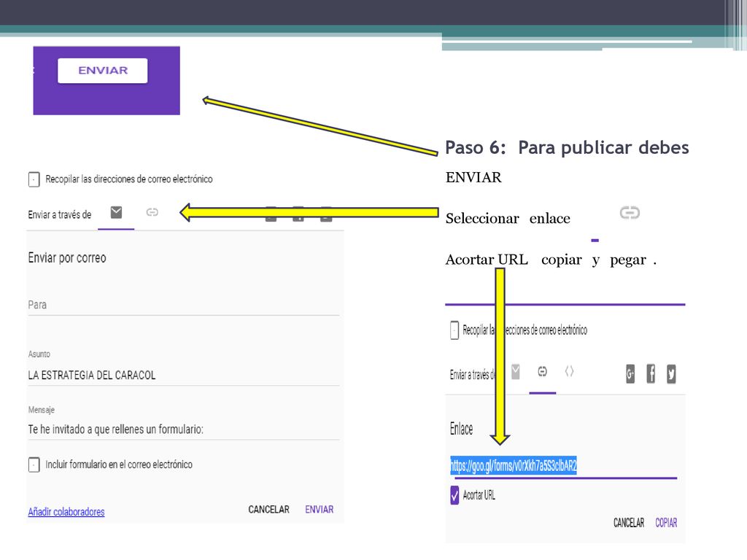Share via Google Plus icon
Viewport: 747px width, 560px height.
(x=630, y=374)
